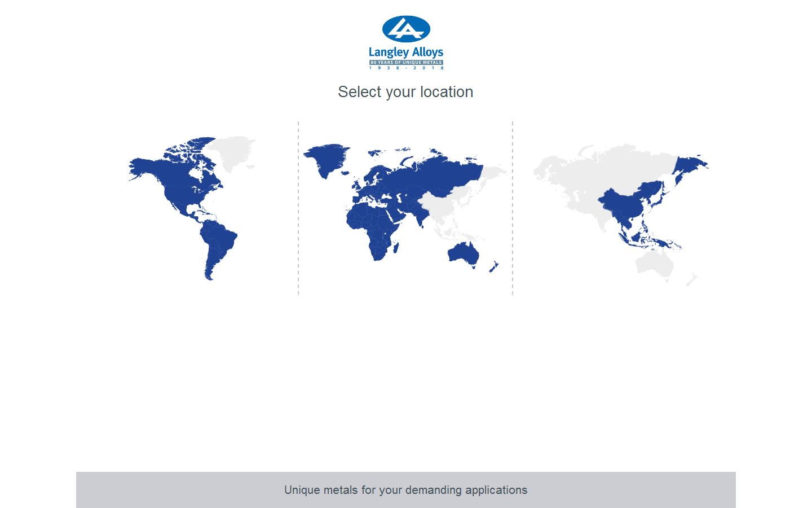812x508 pixels.
Task: Select the Europe and Africa region map
Action: point(395,209)
